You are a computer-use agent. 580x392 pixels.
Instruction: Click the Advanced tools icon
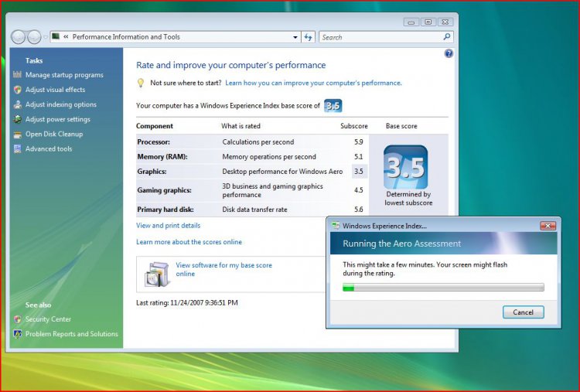click(x=17, y=148)
